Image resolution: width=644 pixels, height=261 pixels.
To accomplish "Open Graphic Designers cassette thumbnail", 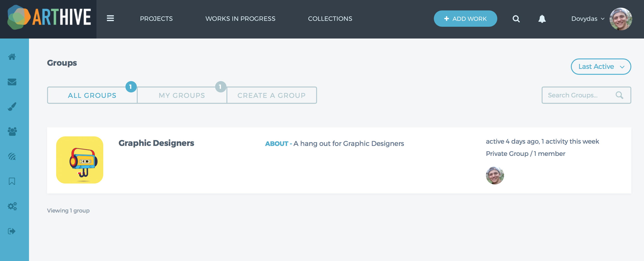I will [80, 160].
